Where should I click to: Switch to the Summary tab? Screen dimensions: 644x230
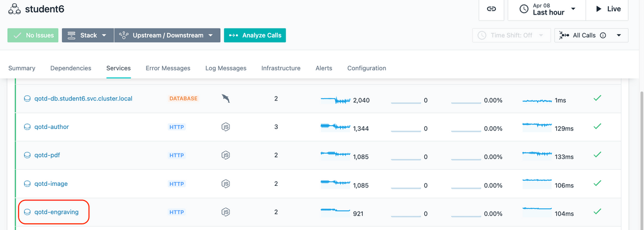22,68
